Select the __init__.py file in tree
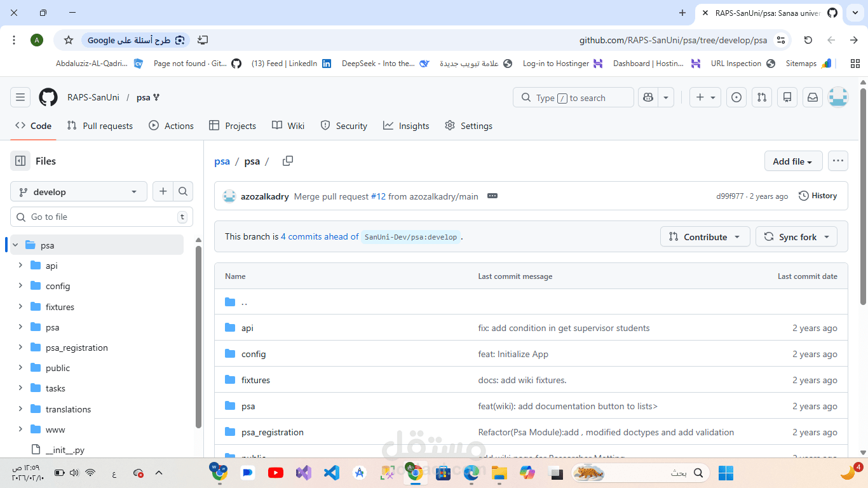 65,450
